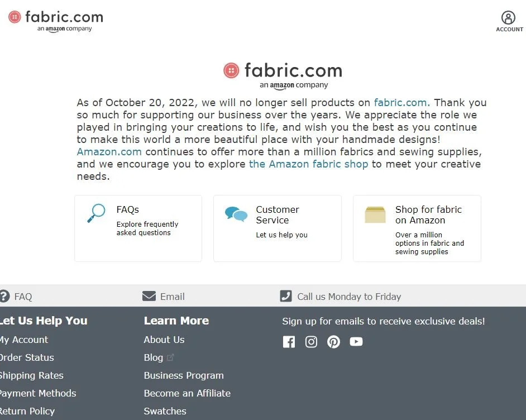526x420 pixels.
Task: Open the Account user icon
Action: [508, 17]
